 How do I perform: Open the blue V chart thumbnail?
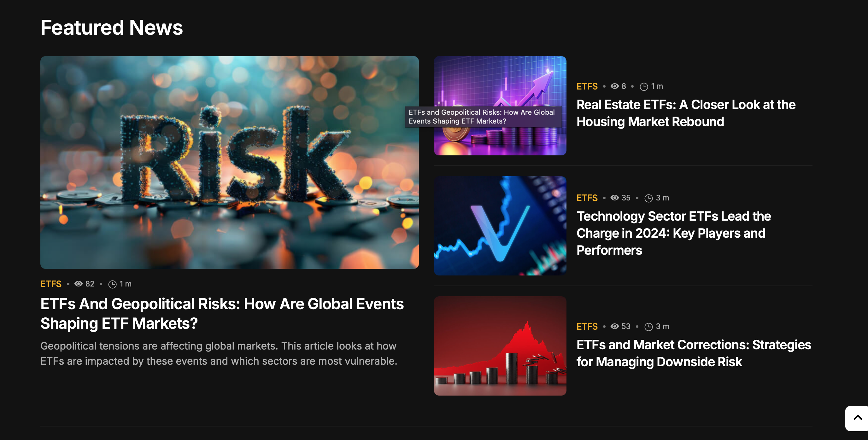click(x=500, y=226)
